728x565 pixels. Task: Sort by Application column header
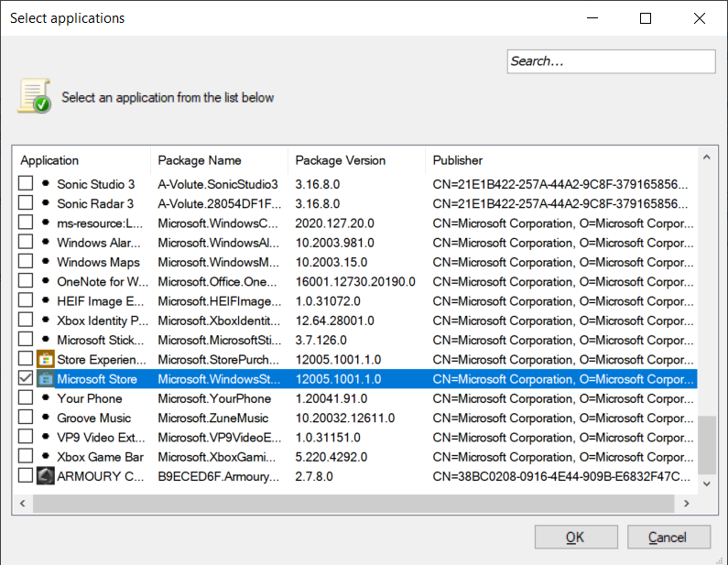[81, 160]
